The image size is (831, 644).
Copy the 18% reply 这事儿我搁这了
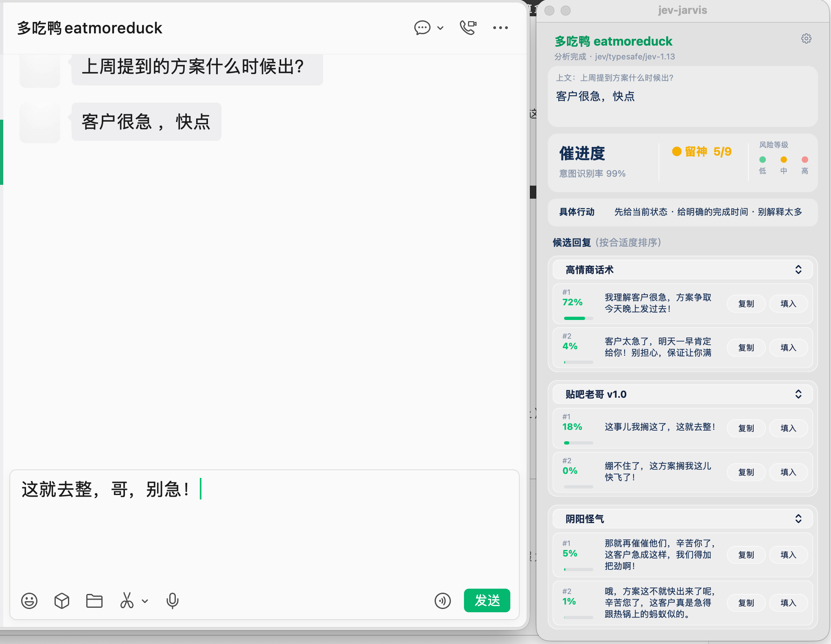click(746, 428)
